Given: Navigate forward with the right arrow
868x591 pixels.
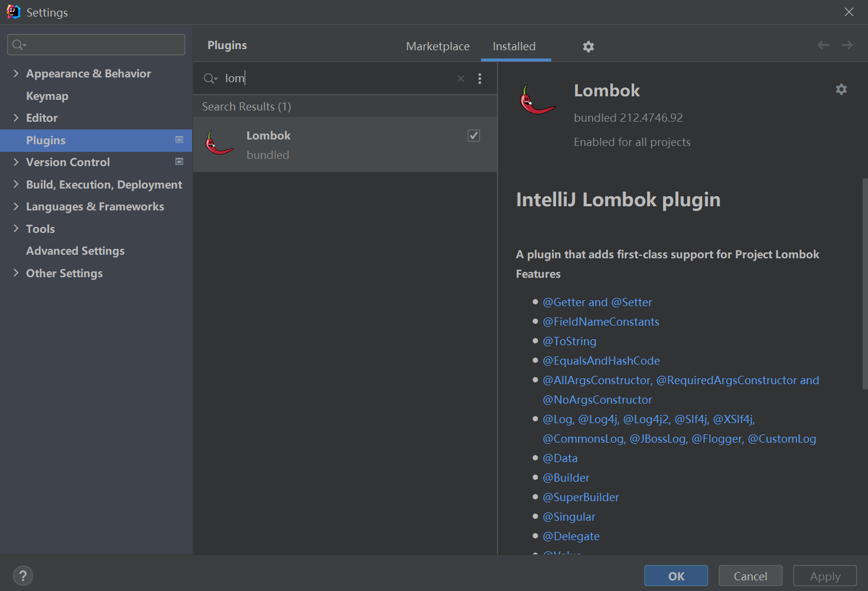Looking at the screenshot, I should 847,45.
